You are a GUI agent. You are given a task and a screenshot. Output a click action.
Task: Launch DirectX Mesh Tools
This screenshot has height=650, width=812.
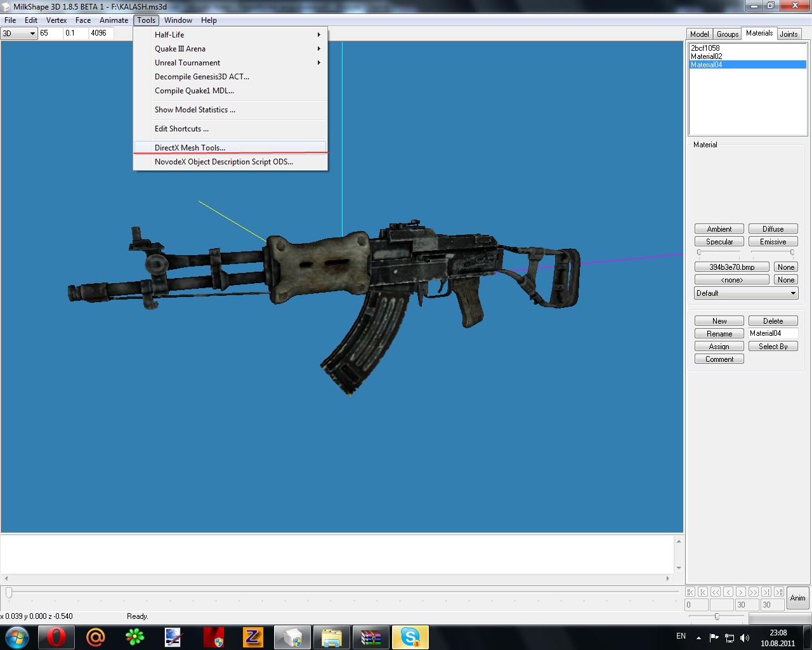coord(230,148)
